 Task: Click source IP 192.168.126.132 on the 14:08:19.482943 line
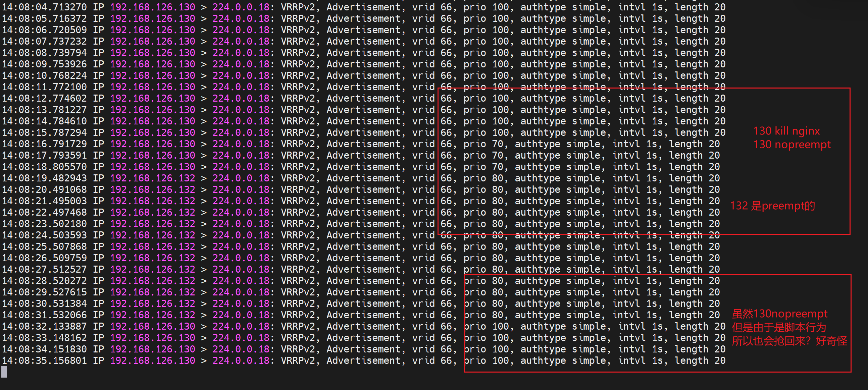[152, 178]
